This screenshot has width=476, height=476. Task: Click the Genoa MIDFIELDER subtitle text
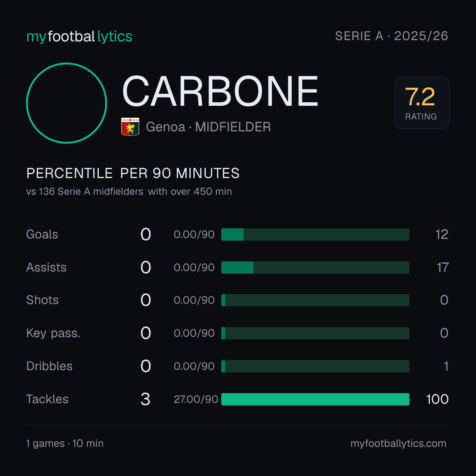(x=208, y=127)
